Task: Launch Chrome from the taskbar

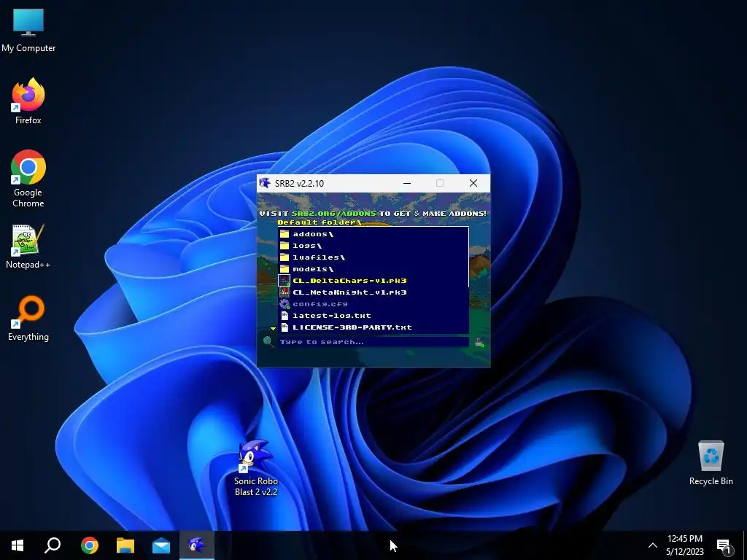Action: pyautogui.click(x=90, y=545)
